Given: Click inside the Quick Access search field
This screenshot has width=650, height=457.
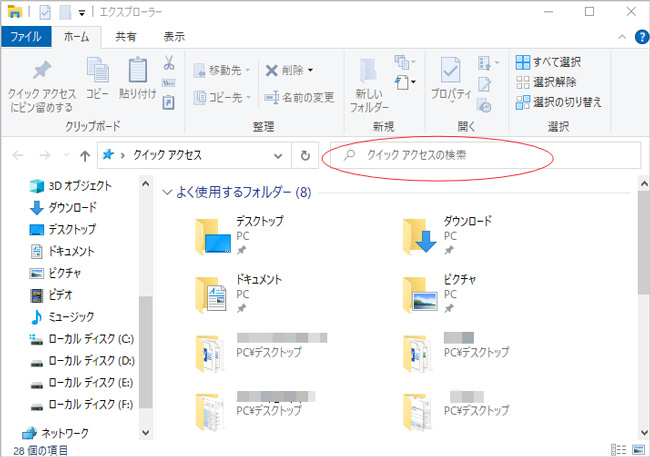Looking at the screenshot, I should [x=485, y=156].
